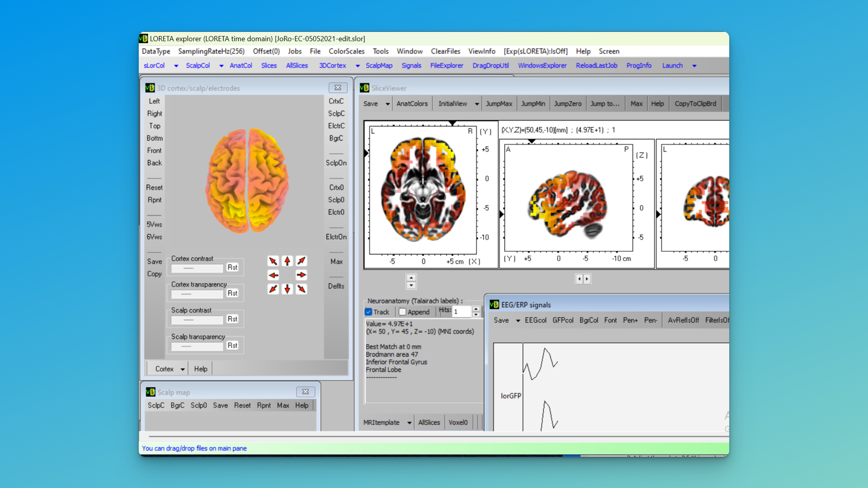Increase the Hits stepper value
868x488 pixels.
476,309
